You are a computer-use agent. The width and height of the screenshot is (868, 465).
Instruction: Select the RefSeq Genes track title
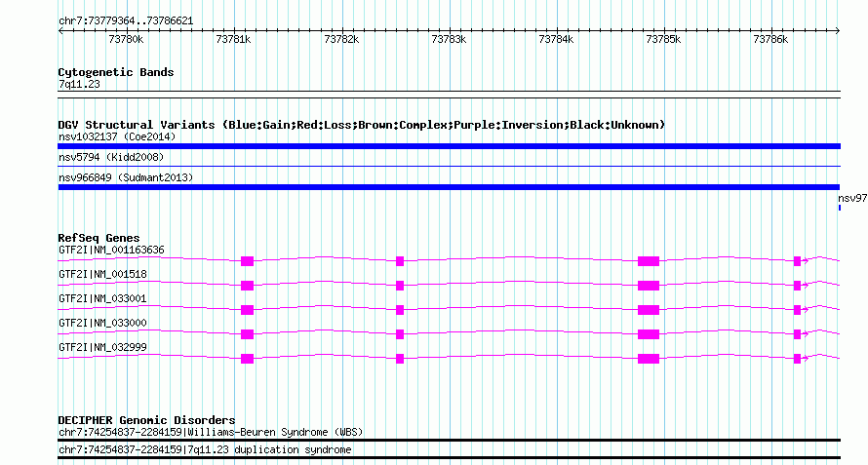(99, 238)
